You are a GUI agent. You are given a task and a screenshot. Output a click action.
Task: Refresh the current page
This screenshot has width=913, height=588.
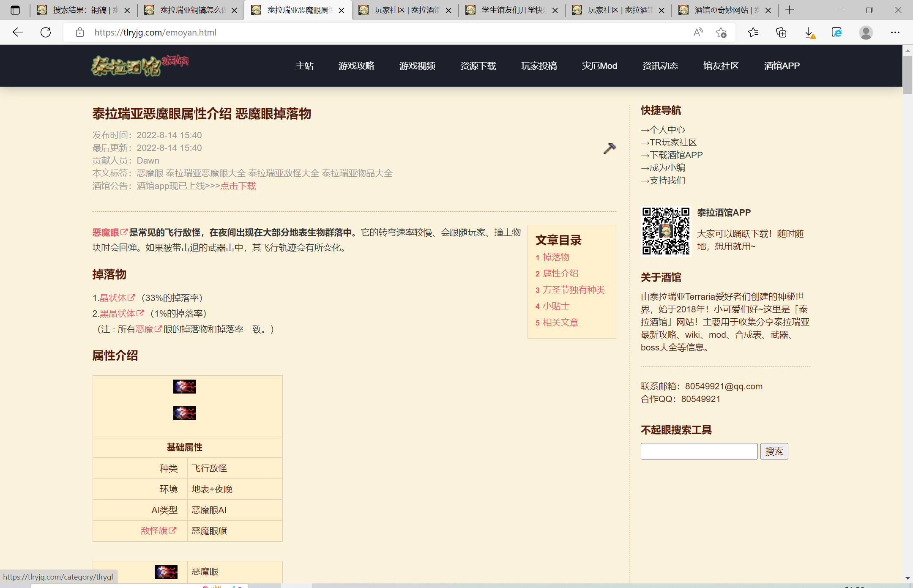pos(46,32)
